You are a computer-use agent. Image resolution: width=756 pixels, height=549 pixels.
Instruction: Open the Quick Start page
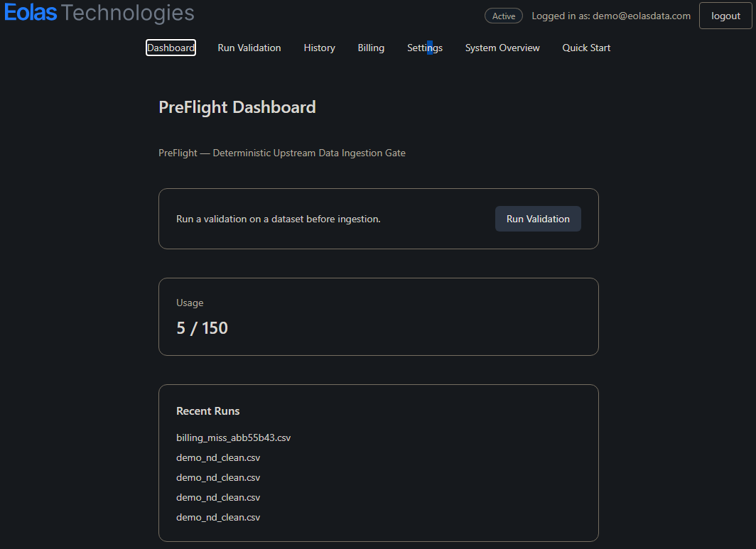586,48
